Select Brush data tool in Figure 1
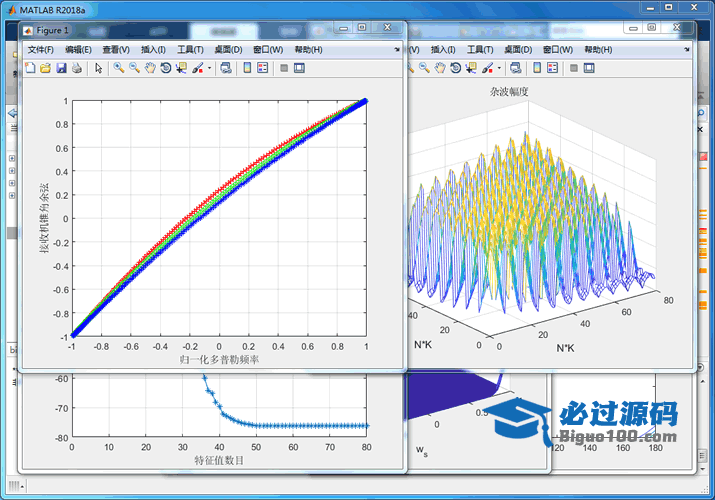Screen dimensions: 715x500 point(197,68)
